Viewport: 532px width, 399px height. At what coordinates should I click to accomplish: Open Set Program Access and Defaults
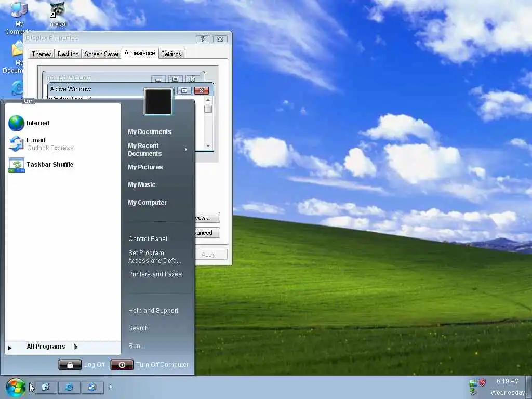coord(154,257)
